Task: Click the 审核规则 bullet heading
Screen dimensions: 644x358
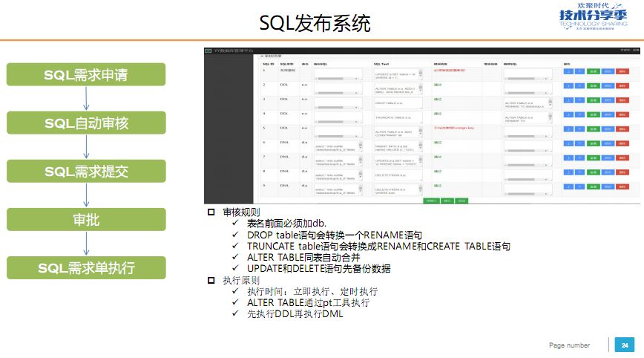Action: point(242,212)
